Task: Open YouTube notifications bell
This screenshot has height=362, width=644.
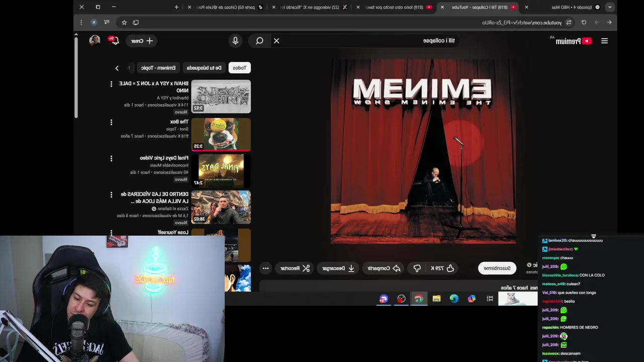Action: pos(115,41)
